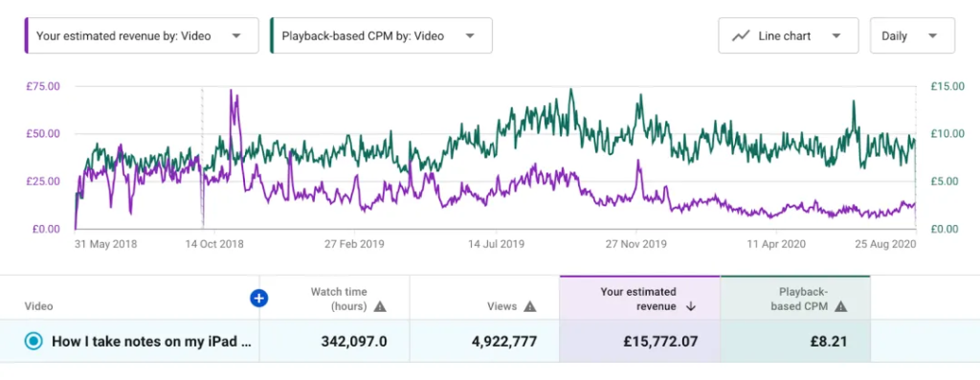
Task: Select the Views column header
Action: [501, 306]
